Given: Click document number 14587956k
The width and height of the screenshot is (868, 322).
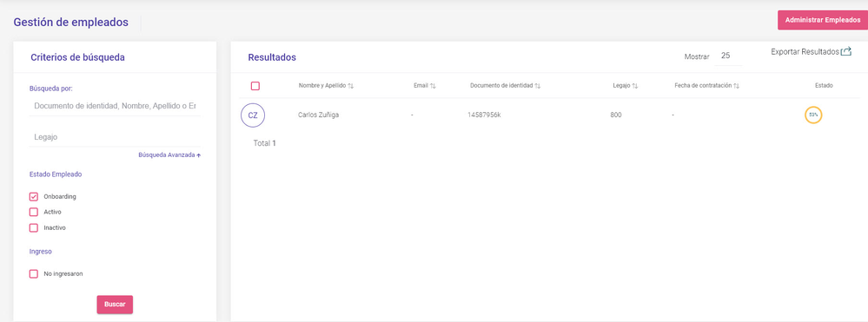Looking at the screenshot, I should point(484,115).
